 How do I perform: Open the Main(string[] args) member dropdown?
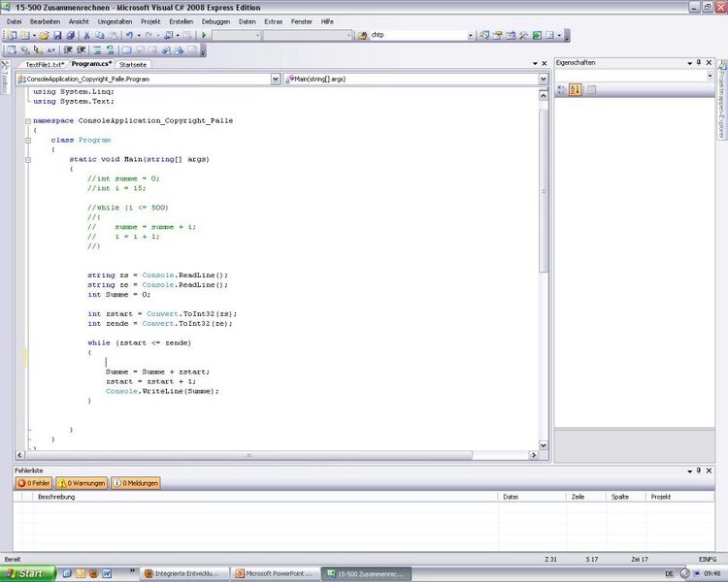(x=543, y=80)
